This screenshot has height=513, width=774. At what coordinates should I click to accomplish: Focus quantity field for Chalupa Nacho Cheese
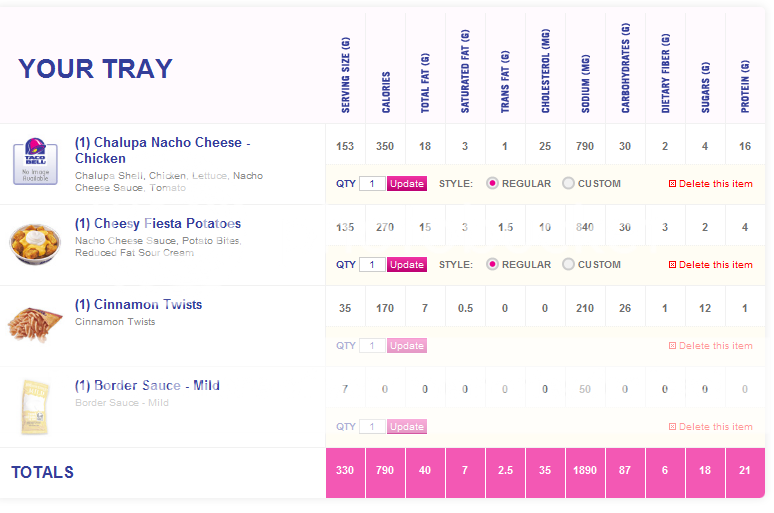372,184
